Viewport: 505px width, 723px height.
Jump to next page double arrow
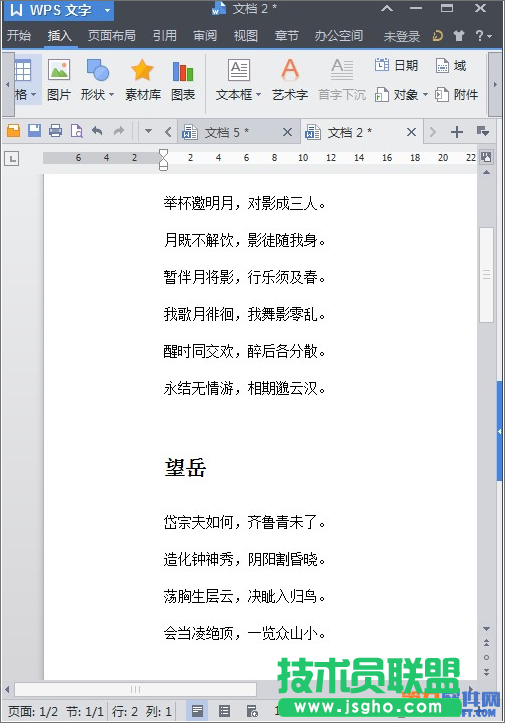click(486, 672)
